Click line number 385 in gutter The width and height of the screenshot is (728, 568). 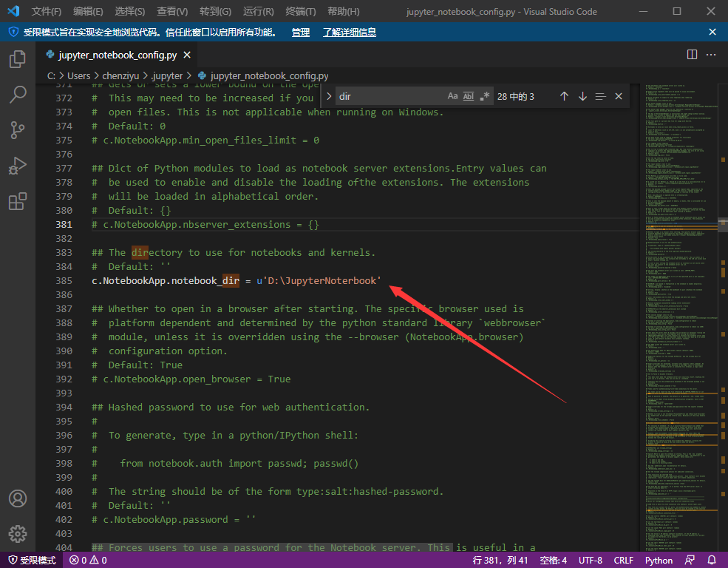point(64,280)
